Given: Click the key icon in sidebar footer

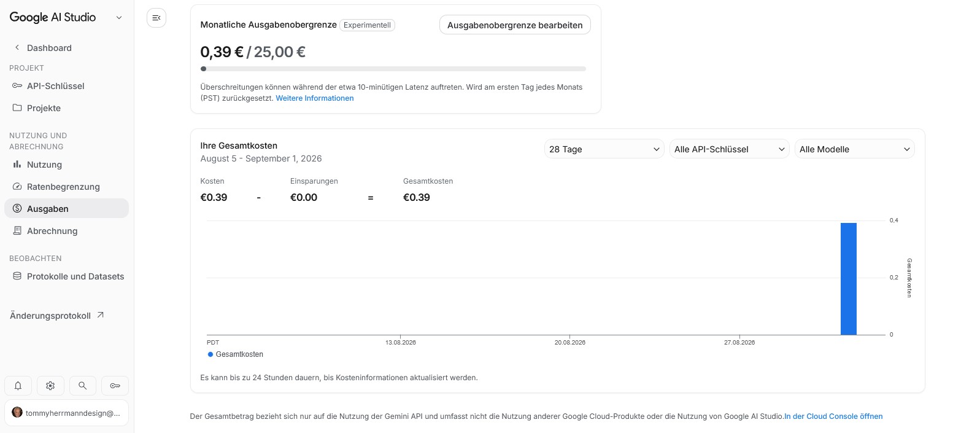Looking at the screenshot, I should point(115,386).
